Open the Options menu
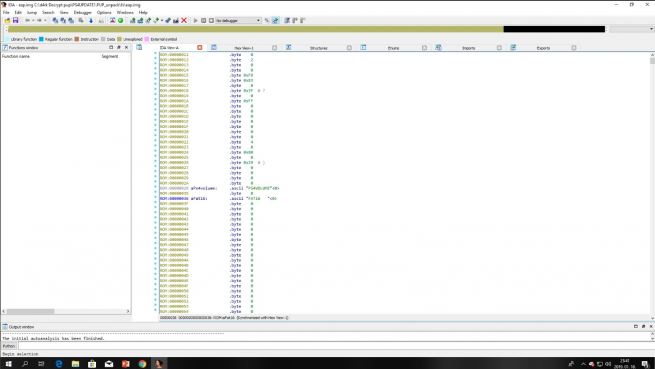The image size is (655, 369). [104, 13]
